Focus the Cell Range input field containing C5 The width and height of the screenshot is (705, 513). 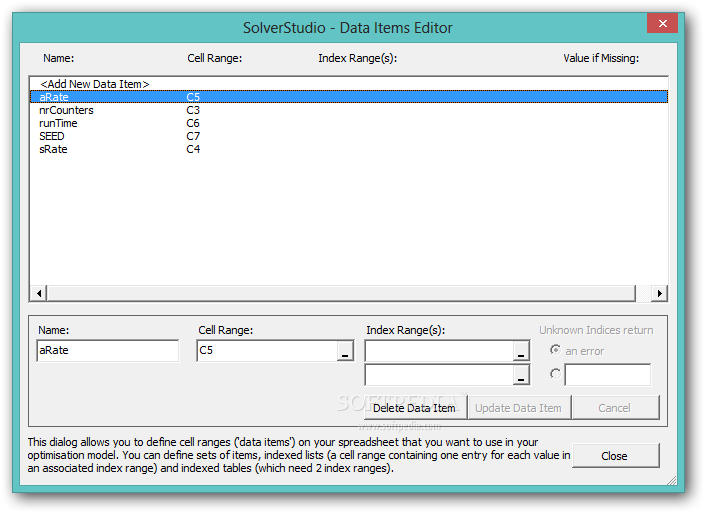point(267,351)
